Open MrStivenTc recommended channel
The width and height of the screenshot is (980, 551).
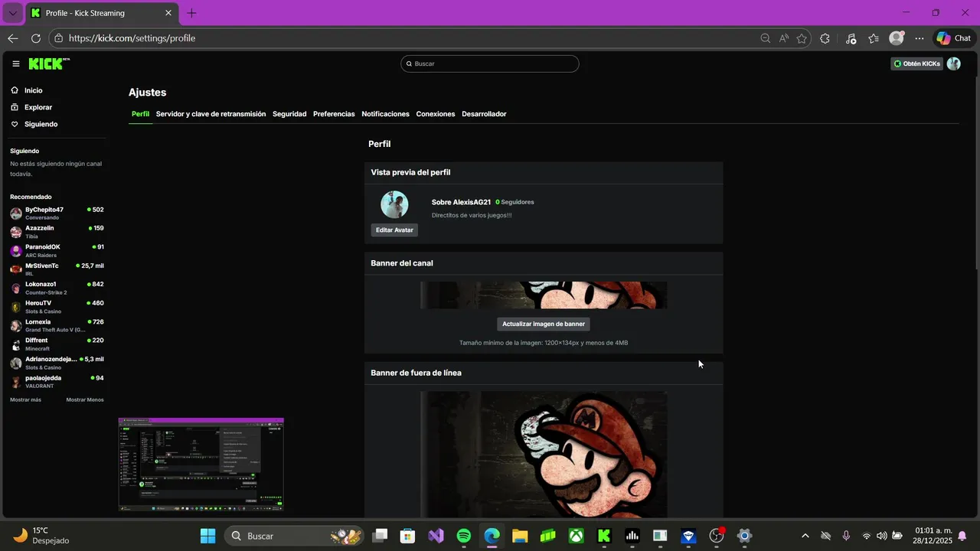(x=57, y=269)
